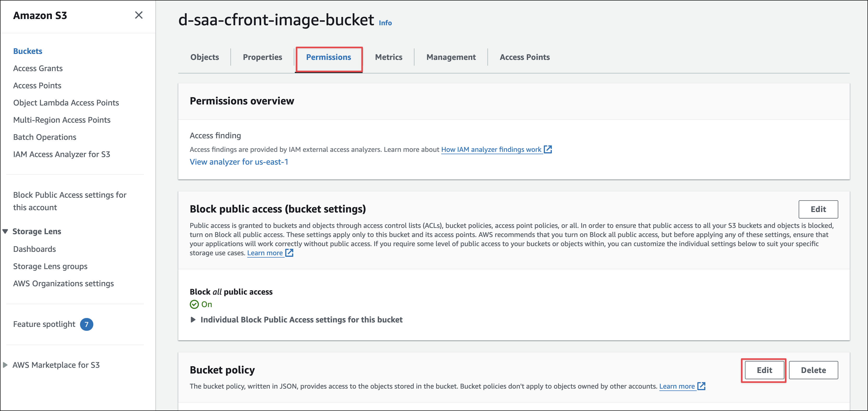Open IAM Access Analyzer for S3
Screen dimensions: 868x411
point(62,154)
